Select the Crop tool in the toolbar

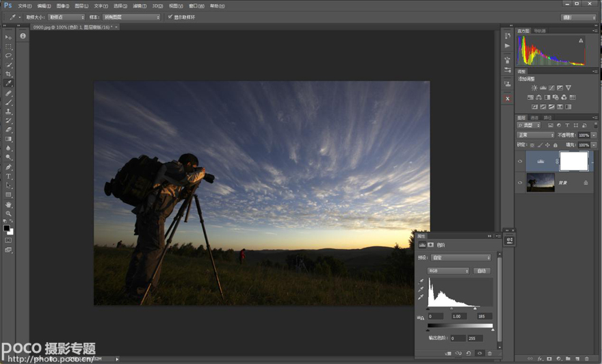[8, 74]
